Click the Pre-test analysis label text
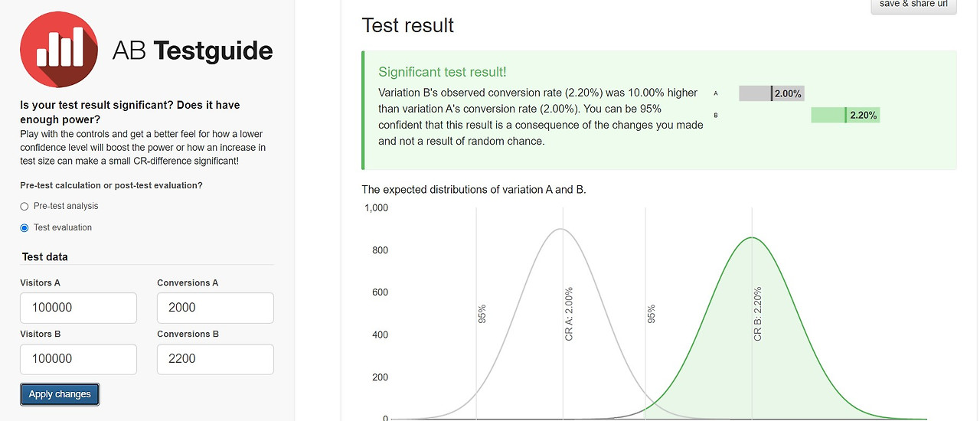Image resolution: width=980 pixels, height=421 pixels. point(66,206)
